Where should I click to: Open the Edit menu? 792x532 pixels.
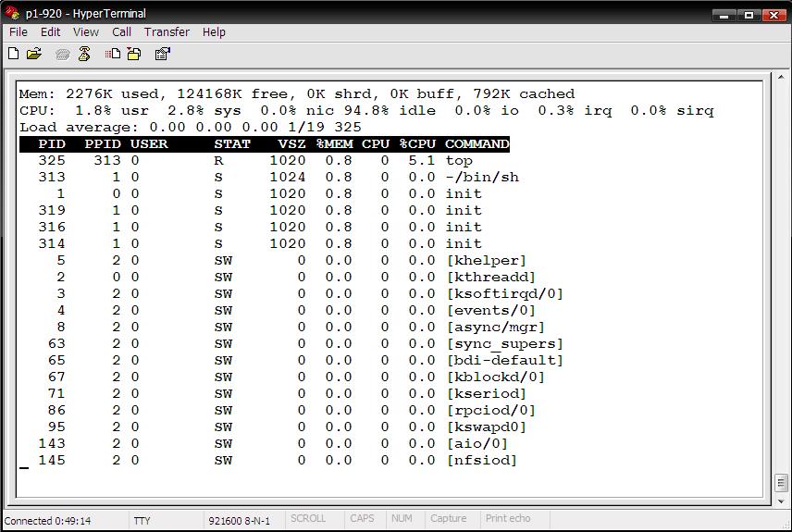51,31
